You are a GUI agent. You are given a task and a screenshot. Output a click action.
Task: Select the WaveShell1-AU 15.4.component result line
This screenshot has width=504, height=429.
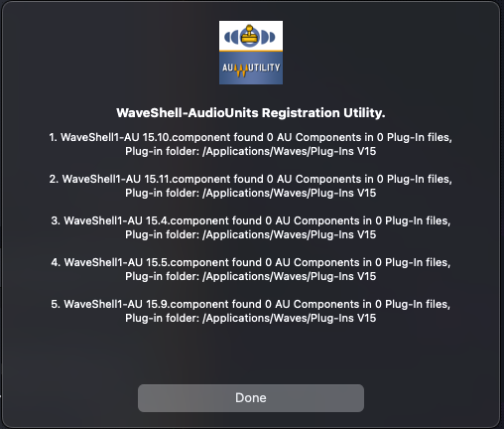(251, 220)
